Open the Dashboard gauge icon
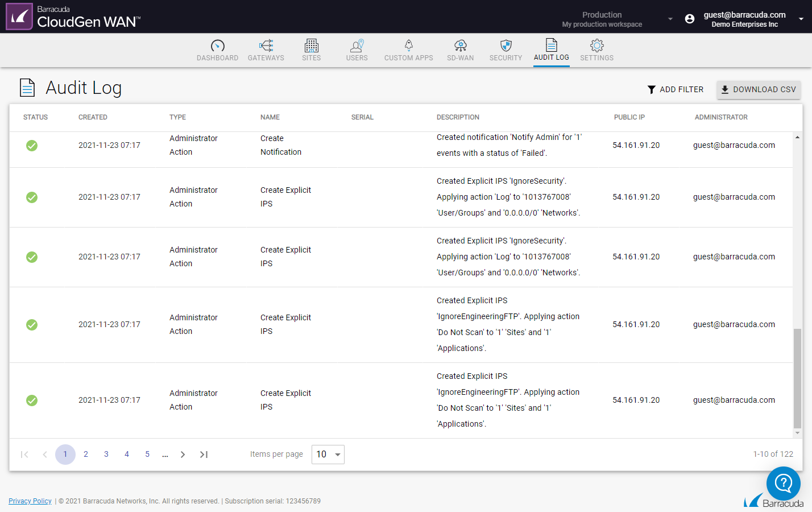The image size is (812, 512). [x=217, y=46]
